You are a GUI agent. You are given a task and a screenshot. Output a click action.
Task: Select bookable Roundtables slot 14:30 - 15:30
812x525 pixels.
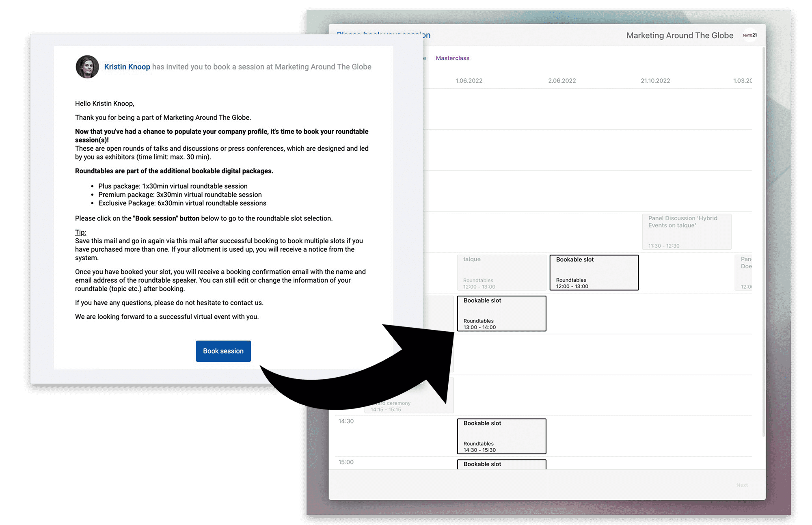click(x=501, y=436)
